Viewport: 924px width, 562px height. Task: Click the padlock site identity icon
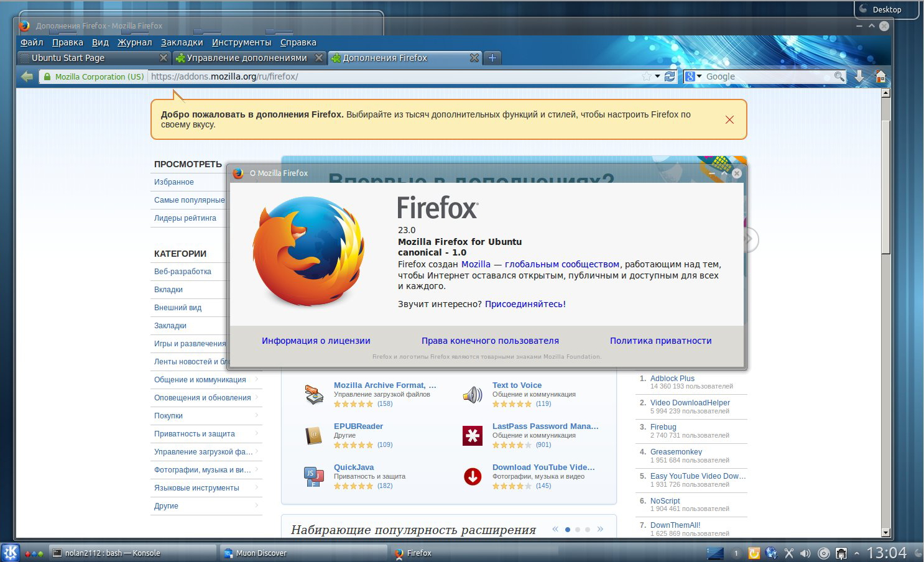click(x=47, y=76)
